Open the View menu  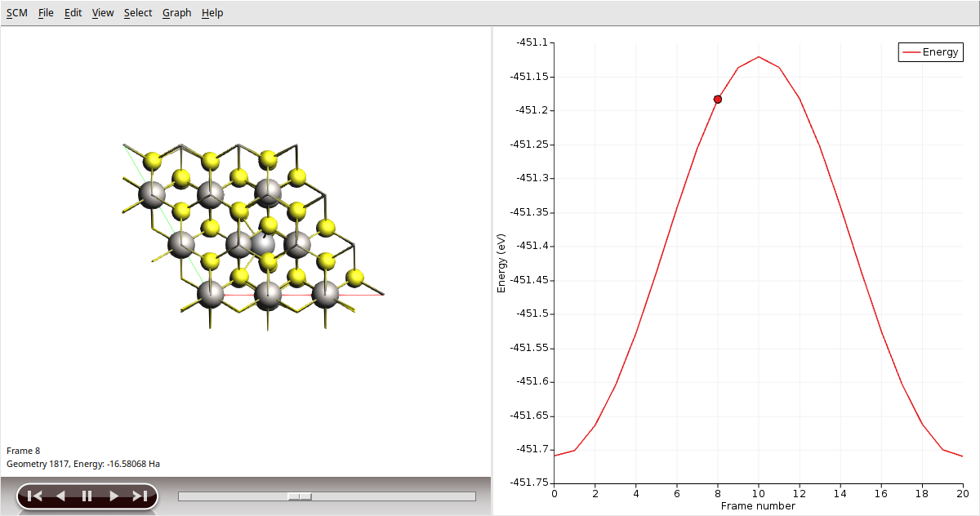tap(103, 13)
